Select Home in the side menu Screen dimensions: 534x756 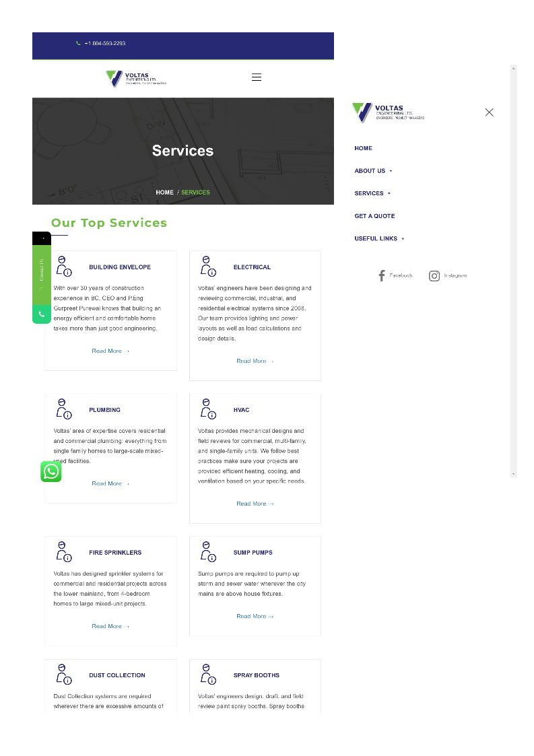click(363, 148)
